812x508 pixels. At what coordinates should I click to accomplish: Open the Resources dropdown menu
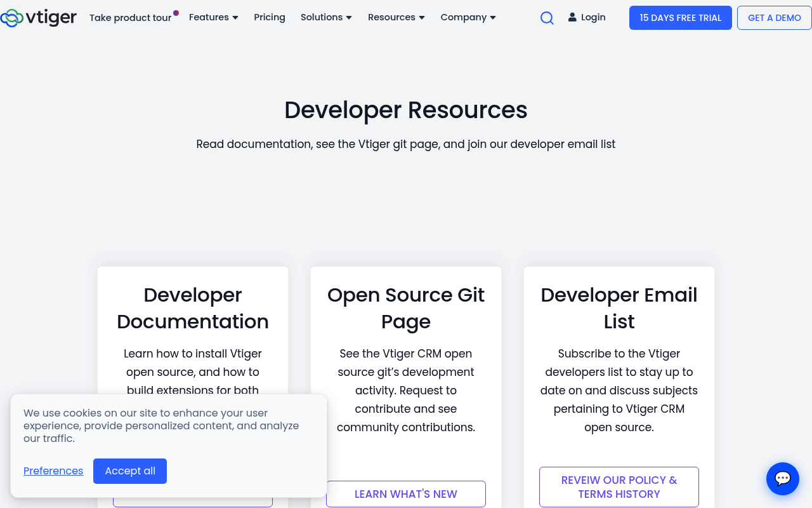point(396,17)
